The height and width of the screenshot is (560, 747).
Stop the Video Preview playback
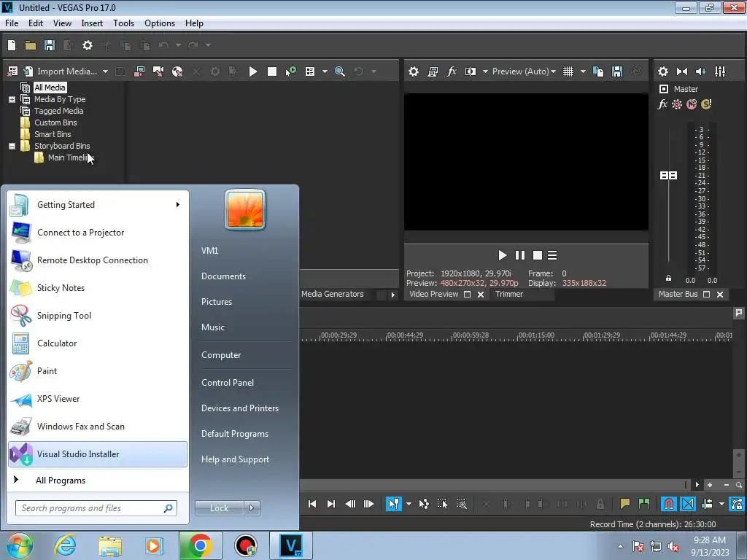(538, 255)
